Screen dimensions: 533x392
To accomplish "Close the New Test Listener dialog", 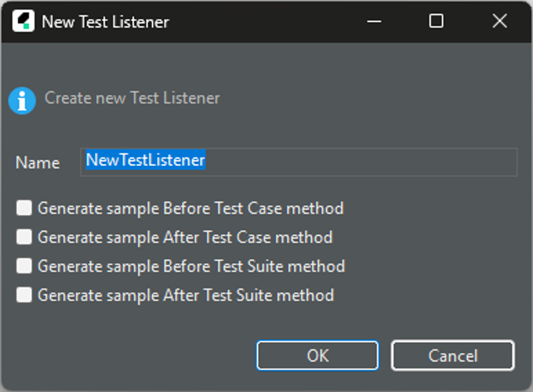I will coord(500,21).
